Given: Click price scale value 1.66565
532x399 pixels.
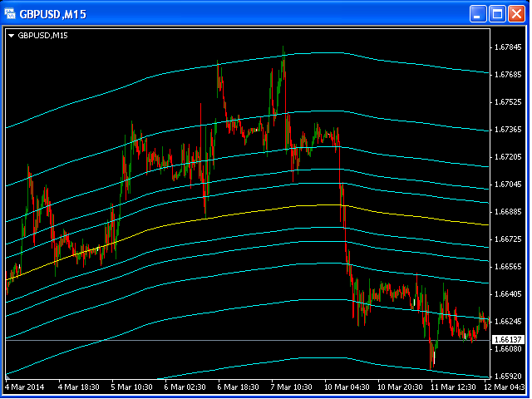Looking at the screenshot, I should click(508, 267).
